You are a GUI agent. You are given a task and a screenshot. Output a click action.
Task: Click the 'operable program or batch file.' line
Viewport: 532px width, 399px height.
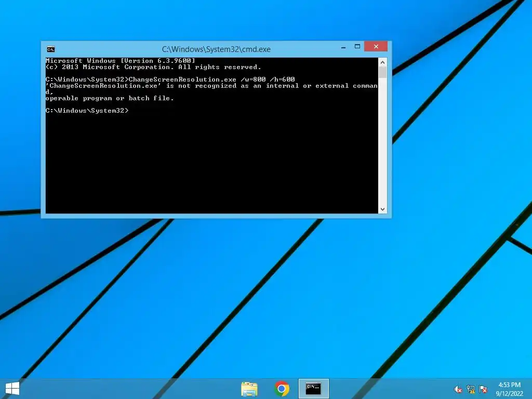[110, 98]
